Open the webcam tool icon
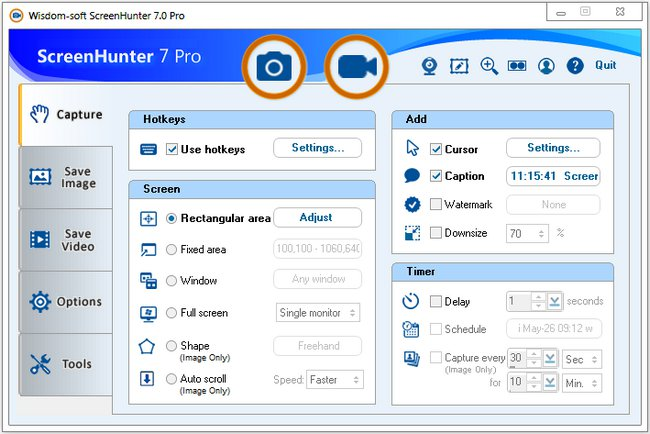 pos(429,66)
